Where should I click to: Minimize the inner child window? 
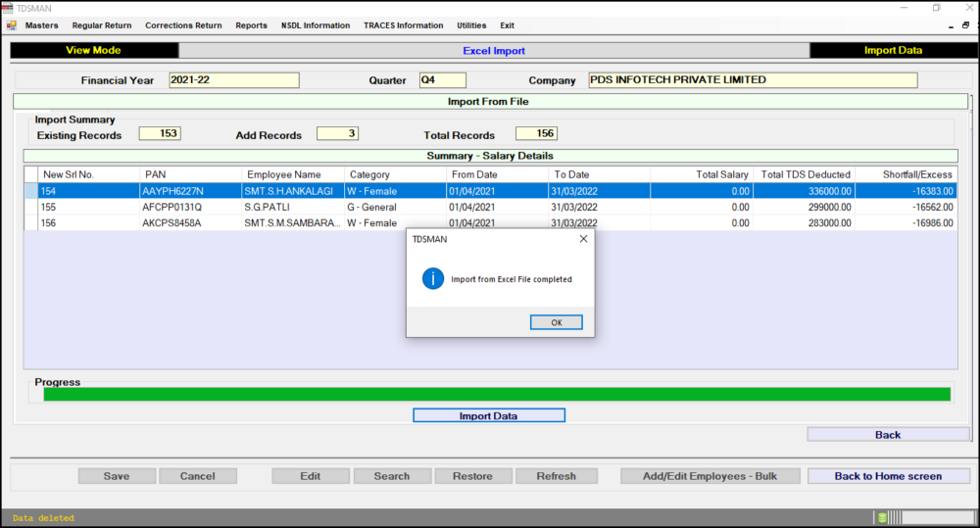[x=952, y=26]
